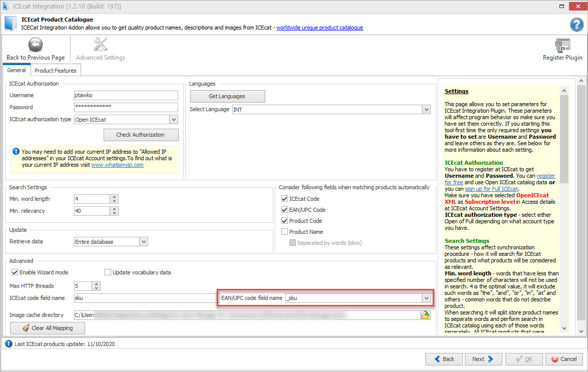Click the help panel scroll up arrow
The width and height of the screenshot is (588, 372).
564,91
